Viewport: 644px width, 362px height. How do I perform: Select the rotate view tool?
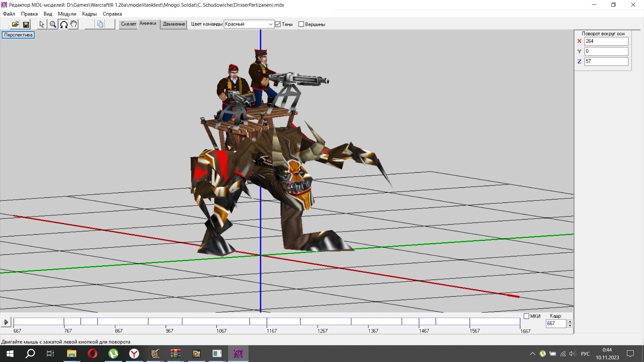click(x=63, y=24)
